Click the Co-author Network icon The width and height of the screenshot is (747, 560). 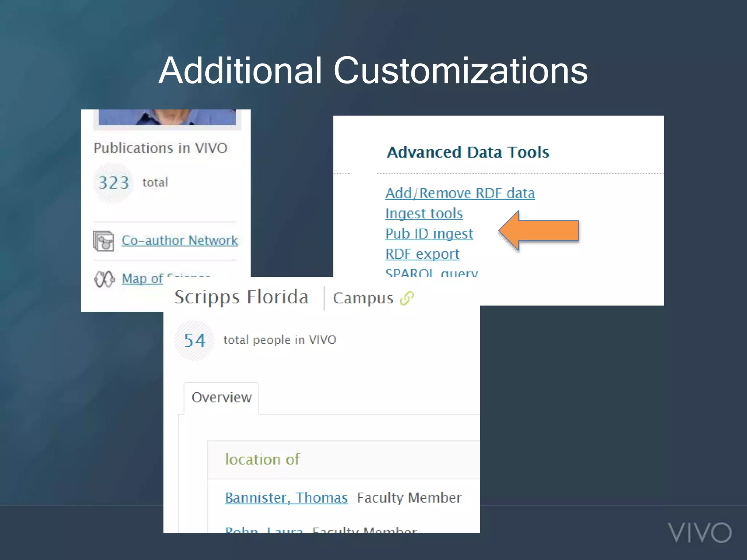[104, 241]
